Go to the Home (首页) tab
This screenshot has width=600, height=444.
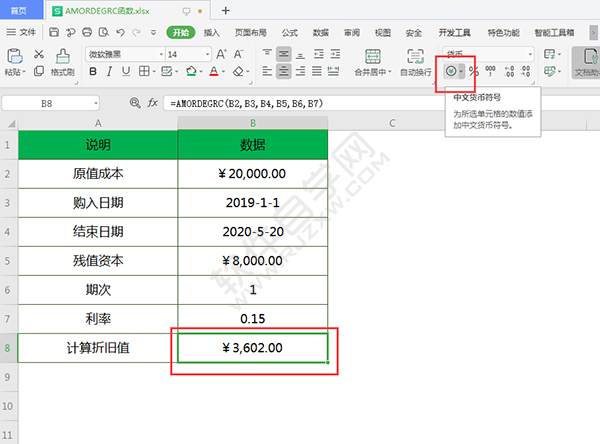[x=19, y=10]
